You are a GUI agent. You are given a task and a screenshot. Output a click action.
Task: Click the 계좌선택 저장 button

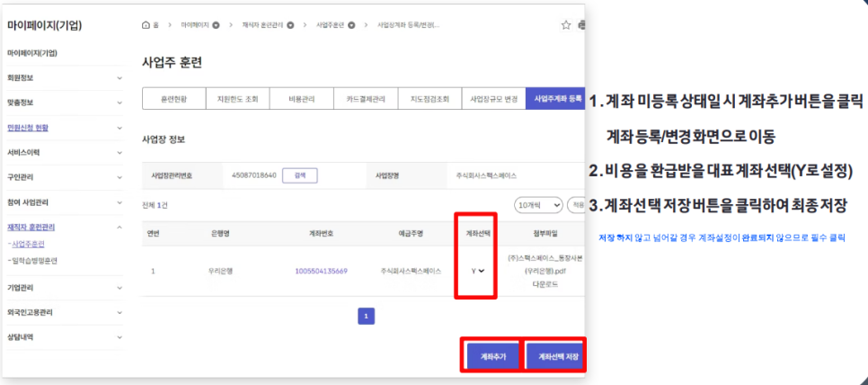(x=555, y=355)
